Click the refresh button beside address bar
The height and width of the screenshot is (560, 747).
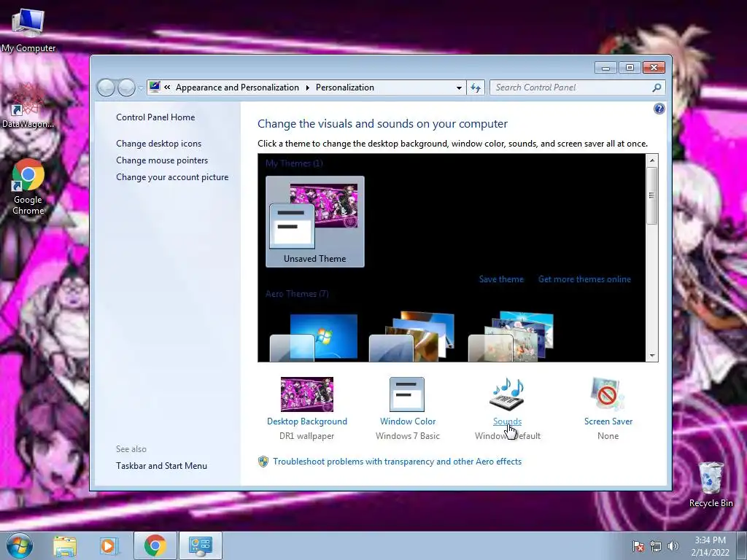pos(476,87)
